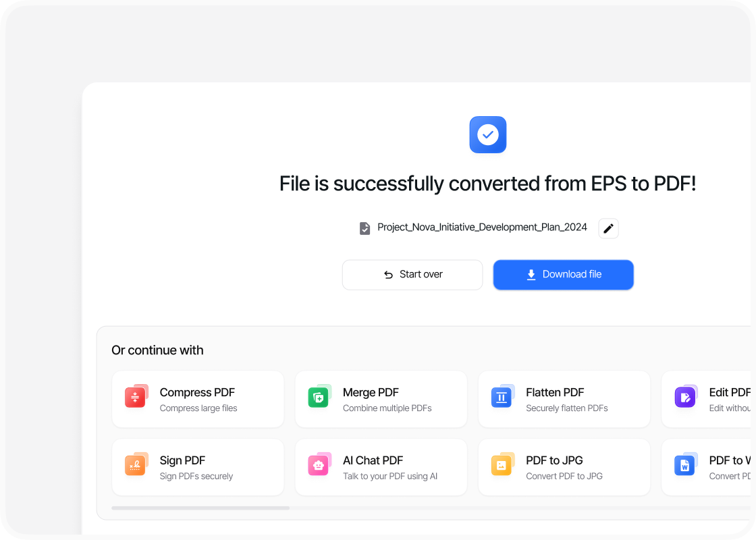Select the pink AI Chat PDF icon
This screenshot has height=540, width=756.
pyautogui.click(x=319, y=464)
